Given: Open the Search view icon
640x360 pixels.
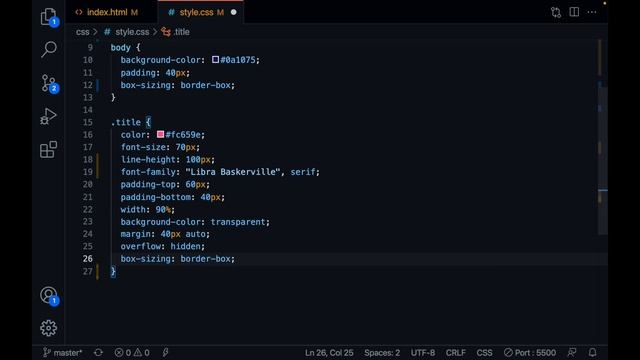Looking at the screenshot, I should (49, 49).
